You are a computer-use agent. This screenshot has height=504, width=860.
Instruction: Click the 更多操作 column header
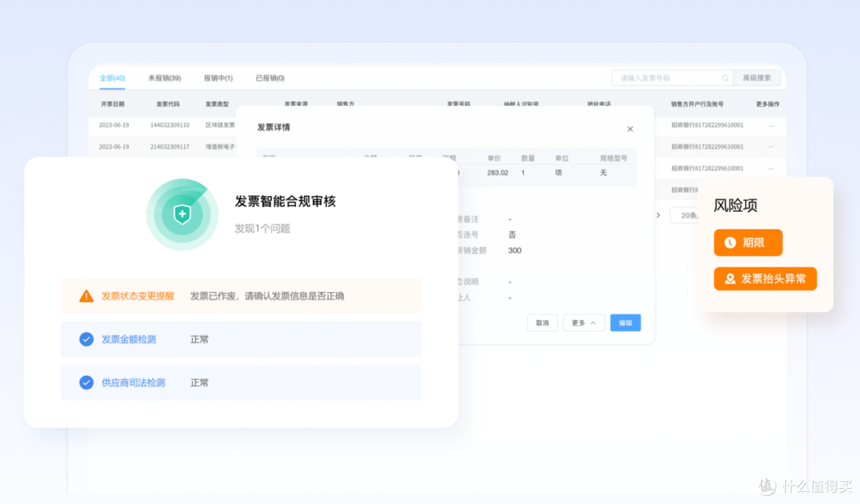[x=768, y=104]
